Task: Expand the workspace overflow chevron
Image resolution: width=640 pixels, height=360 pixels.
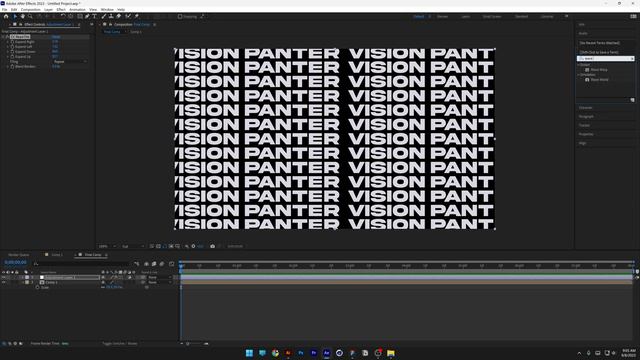Action: point(567,16)
